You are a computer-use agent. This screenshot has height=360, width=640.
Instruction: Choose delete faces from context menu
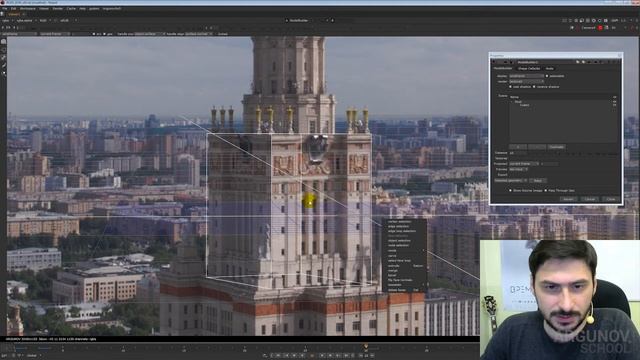pos(397,290)
